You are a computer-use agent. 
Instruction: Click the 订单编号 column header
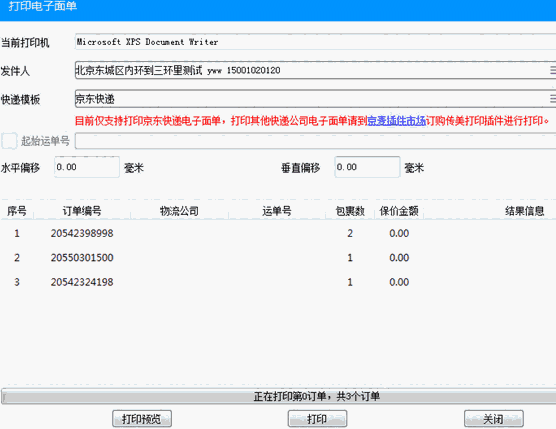click(x=82, y=211)
